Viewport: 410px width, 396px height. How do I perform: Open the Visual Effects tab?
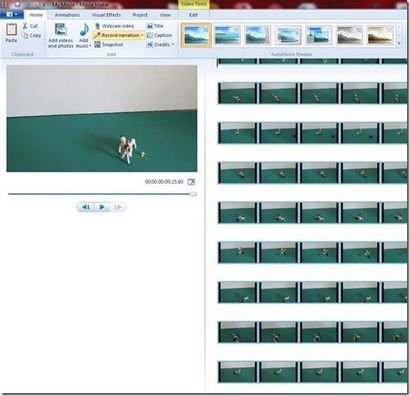click(x=106, y=15)
